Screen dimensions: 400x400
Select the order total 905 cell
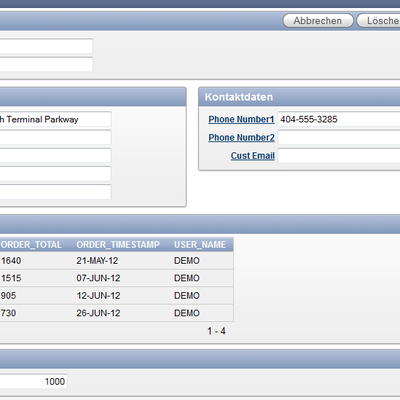click(8, 296)
